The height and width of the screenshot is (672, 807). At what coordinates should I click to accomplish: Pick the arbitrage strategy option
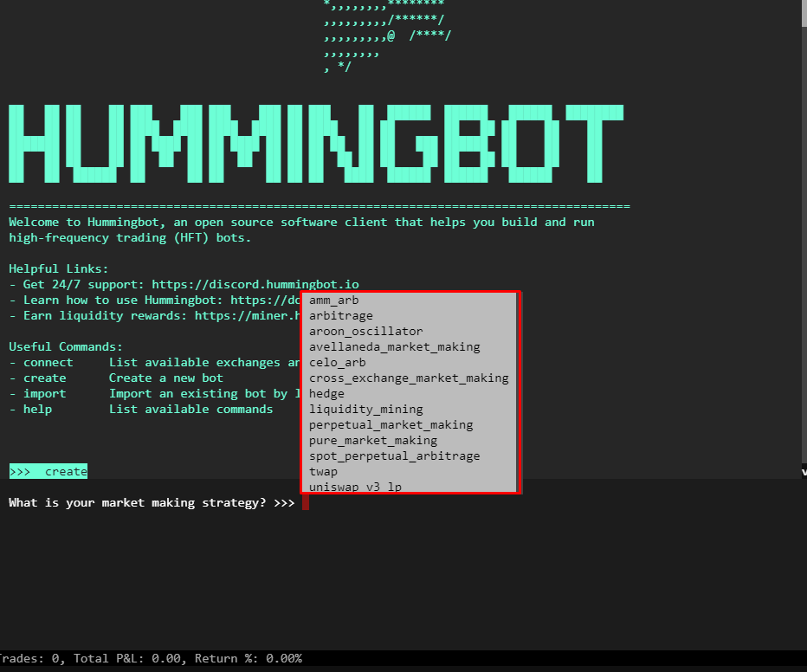[x=340, y=315]
